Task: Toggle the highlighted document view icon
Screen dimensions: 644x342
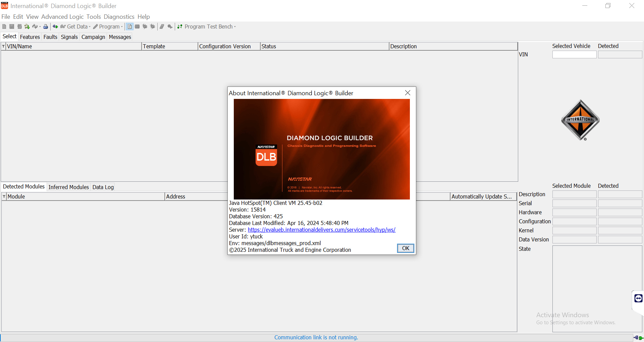Action: point(129,26)
